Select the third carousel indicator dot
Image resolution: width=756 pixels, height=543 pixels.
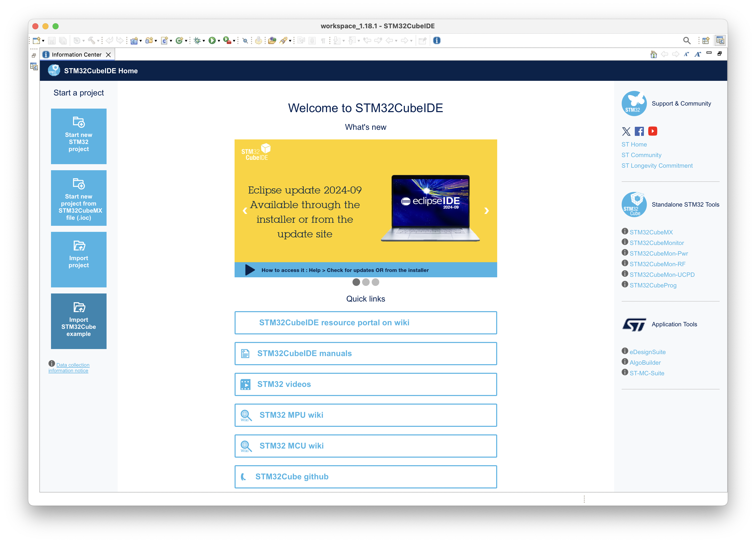point(375,282)
